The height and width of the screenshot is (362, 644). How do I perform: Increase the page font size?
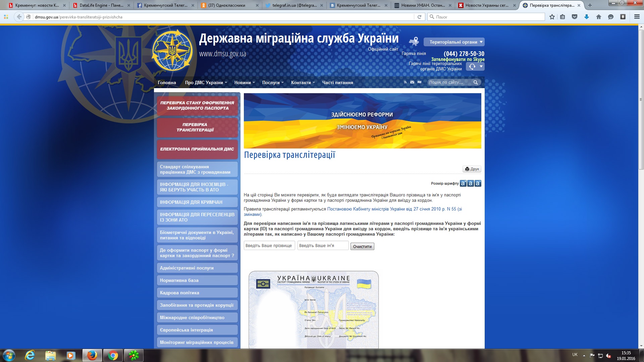click(x=463, y=183)
